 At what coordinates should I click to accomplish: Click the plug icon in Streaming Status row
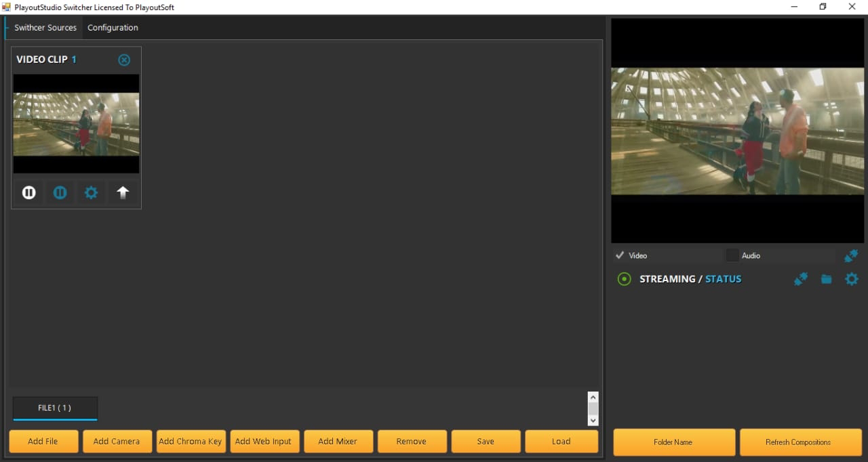tap(801, 278)
